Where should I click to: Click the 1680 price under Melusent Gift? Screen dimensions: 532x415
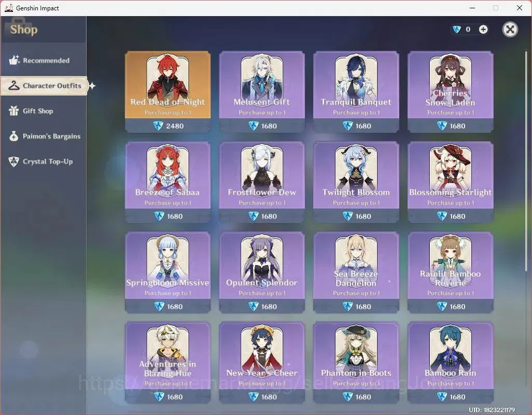pyautogui.click(x=269, y=126)
